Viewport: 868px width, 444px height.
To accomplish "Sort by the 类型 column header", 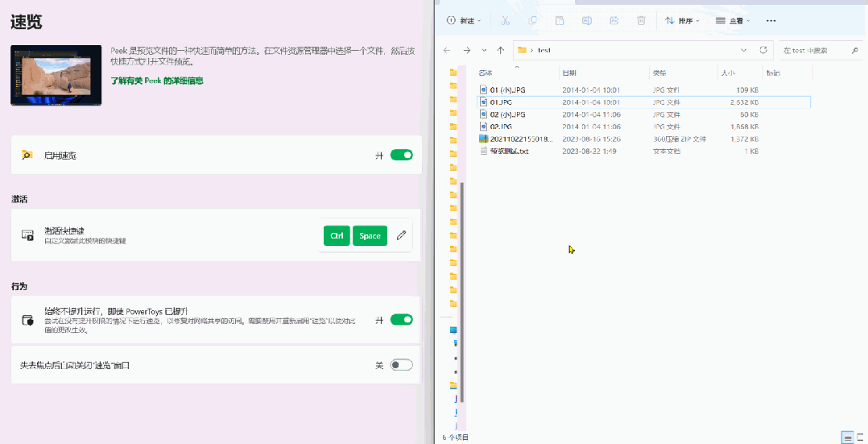I will (x=659, y=73).
